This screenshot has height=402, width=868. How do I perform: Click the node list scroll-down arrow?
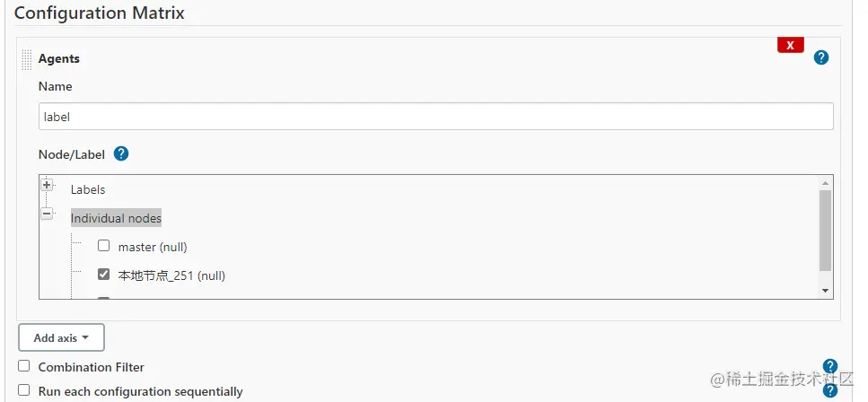coord(825,291)
